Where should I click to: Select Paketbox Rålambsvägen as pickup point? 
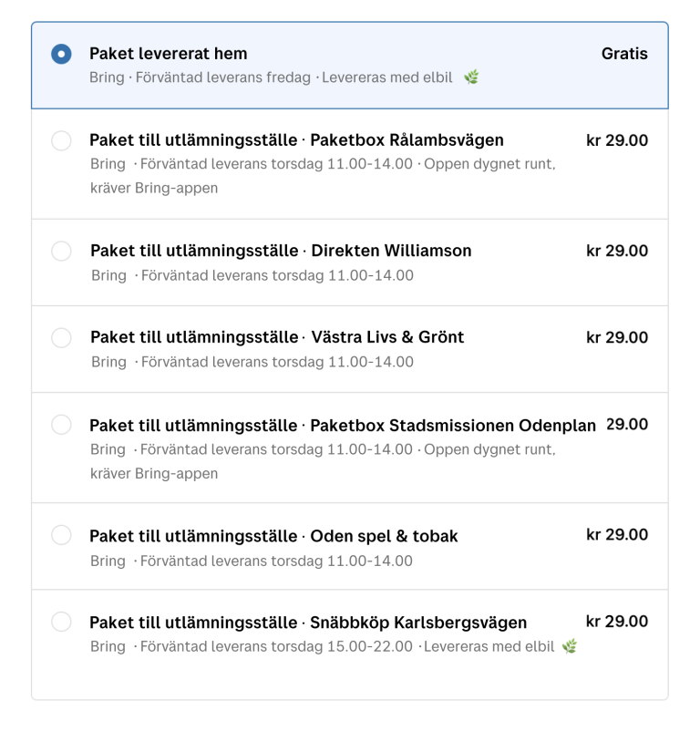click(61, 142)
